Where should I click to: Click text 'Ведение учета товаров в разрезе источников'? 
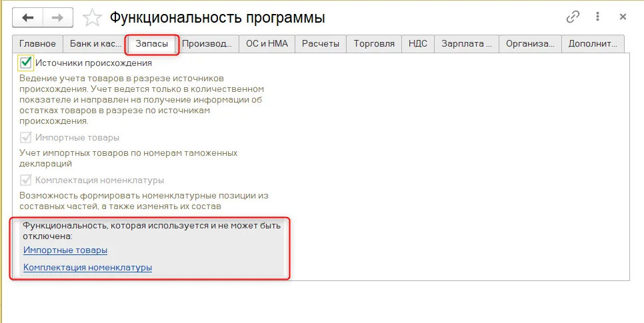121,78
